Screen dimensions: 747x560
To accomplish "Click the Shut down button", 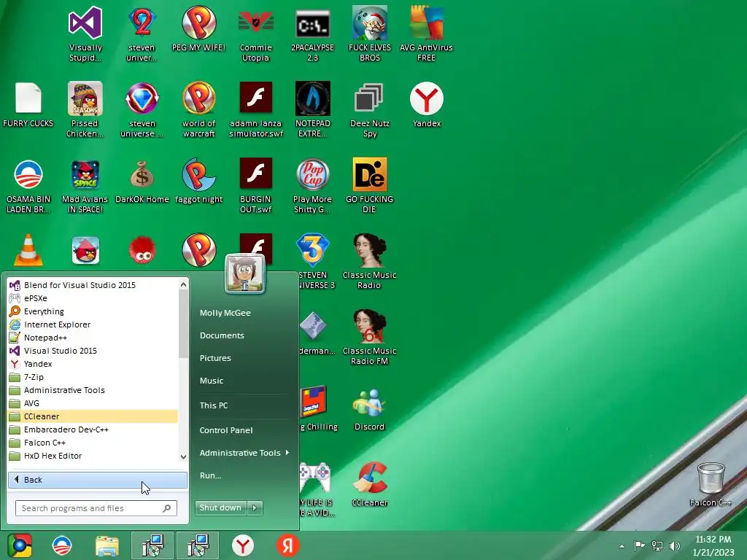I will [220, 507].
